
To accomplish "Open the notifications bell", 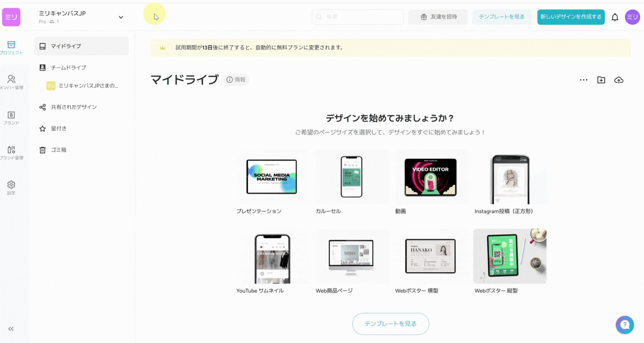I will (615, 17).
